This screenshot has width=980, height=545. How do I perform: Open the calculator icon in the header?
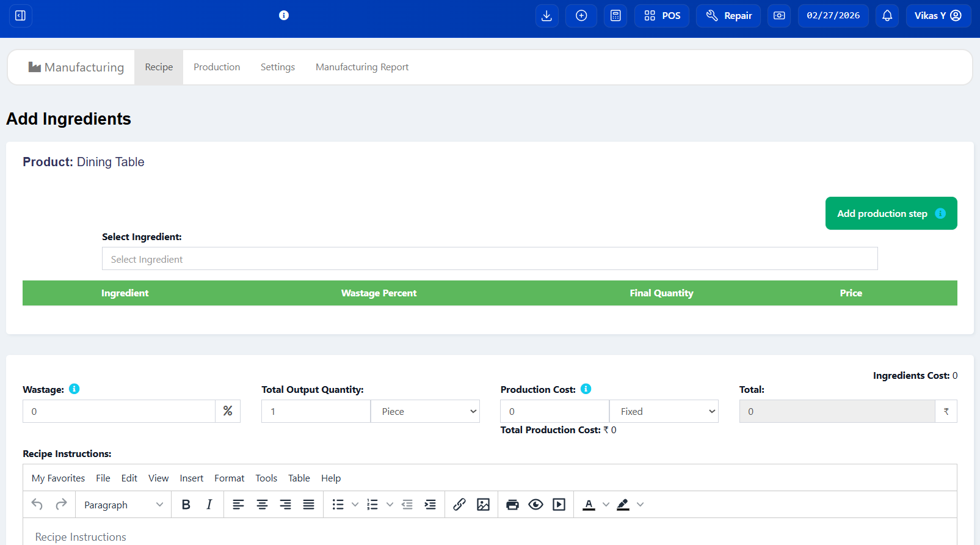point(615,16)
